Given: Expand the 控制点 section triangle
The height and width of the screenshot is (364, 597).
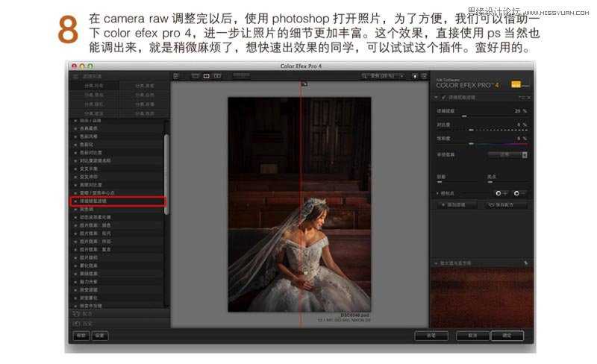Looking at the screenshot, I should (437, 193).
